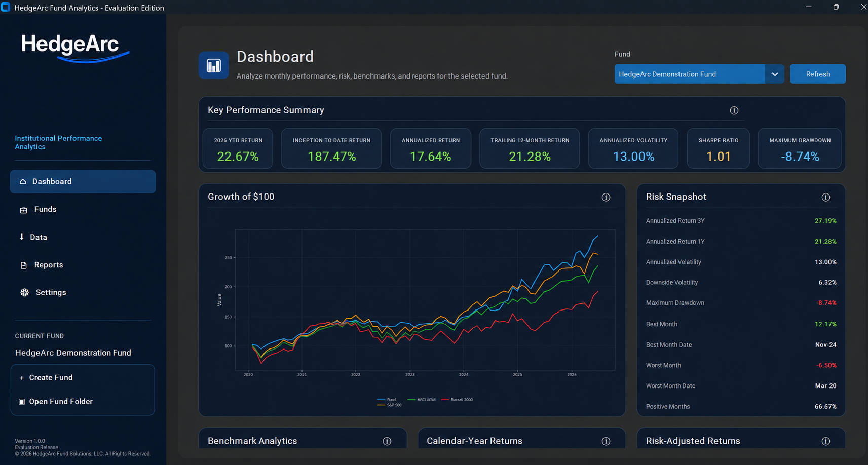Click Open Fund Folder button
The image size is (868, 465).
pyautogui.click(x=83, y=401)
